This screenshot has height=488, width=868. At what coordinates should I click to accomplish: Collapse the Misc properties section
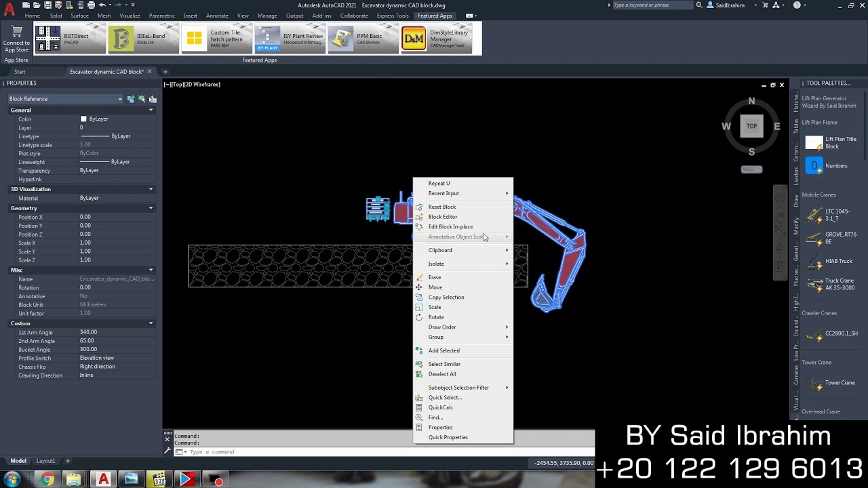(151, 270)
